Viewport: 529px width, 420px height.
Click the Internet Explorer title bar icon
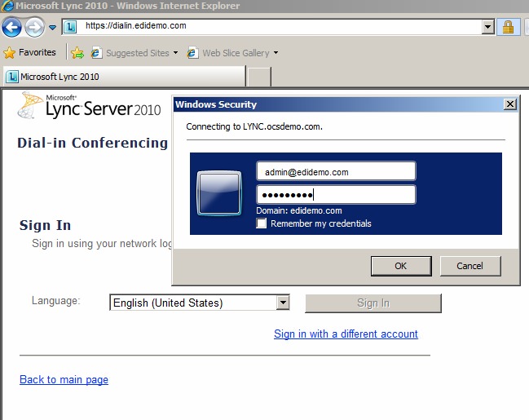[x=7, y=6]
